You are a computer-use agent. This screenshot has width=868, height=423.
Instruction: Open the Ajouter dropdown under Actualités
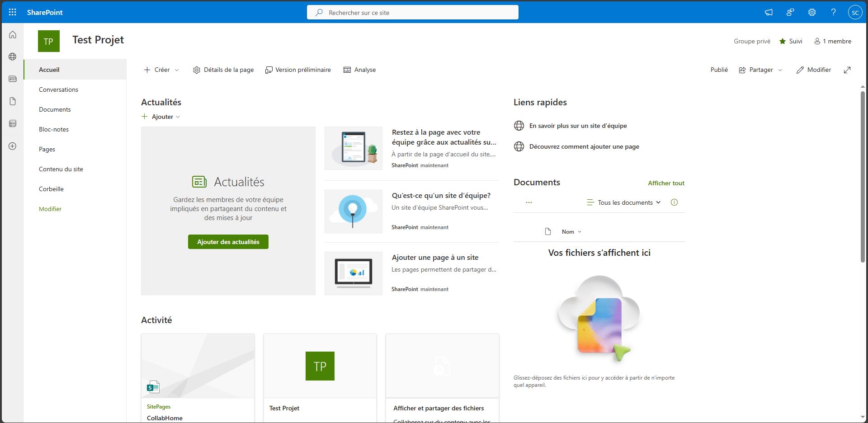pos(161,117)
